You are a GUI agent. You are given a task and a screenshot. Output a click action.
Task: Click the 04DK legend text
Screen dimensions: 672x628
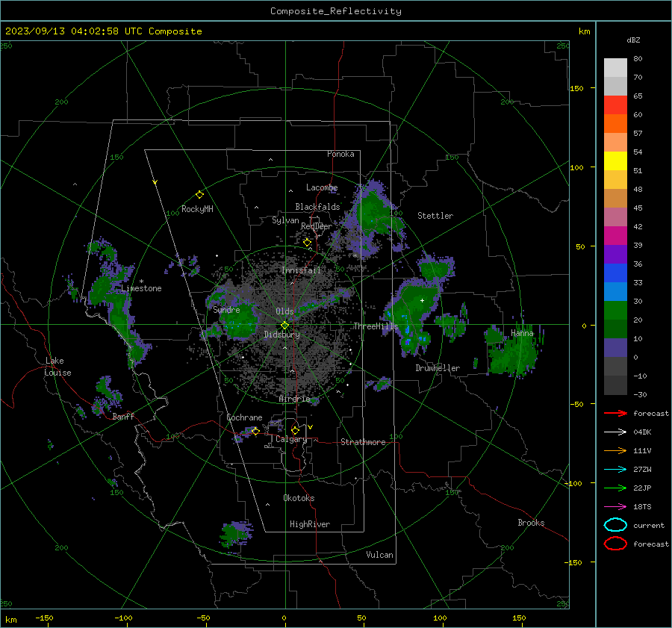[642, 432]
